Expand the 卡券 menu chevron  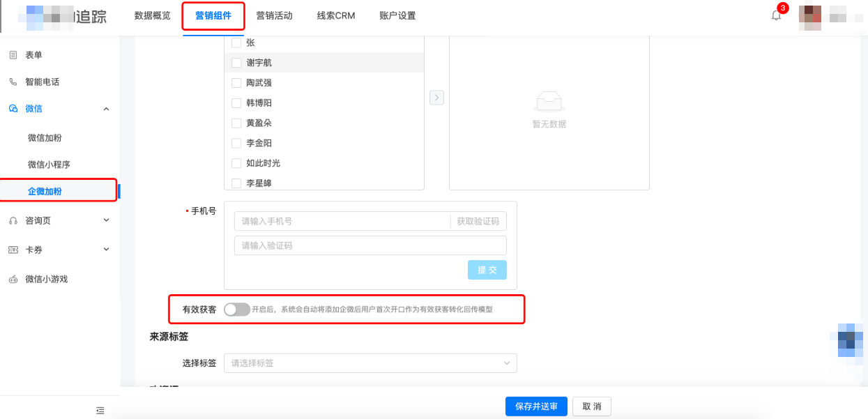[106, 249]
